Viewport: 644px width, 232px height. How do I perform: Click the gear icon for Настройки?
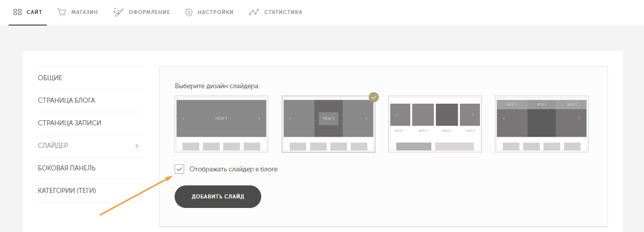click(x=189, y=12)
